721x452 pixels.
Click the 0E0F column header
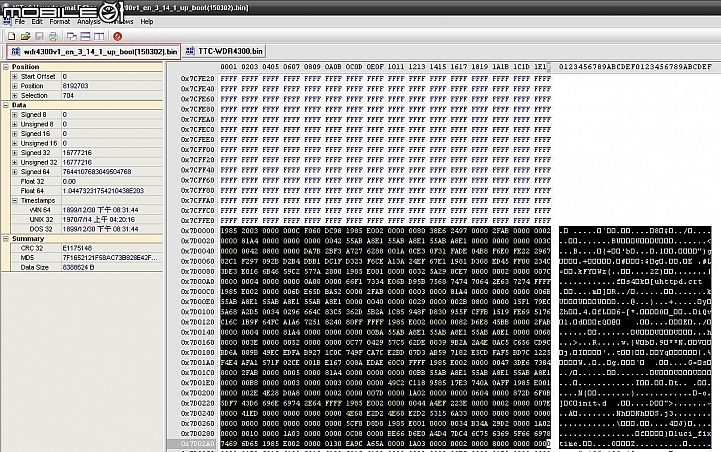point(375,67)
